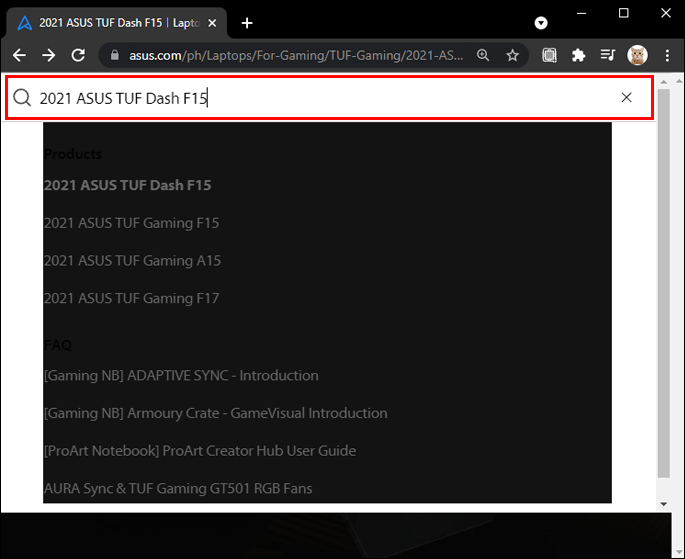This screenshot has height=559, width=685.
Task: Open suggestion 2021 ASUS TUF Gaming F17
Action: click(x=131, y=298)
